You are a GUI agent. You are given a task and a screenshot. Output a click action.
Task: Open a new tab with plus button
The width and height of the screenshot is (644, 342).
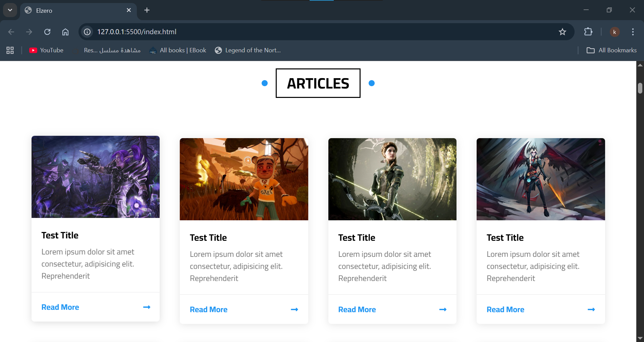click(147, 10)
